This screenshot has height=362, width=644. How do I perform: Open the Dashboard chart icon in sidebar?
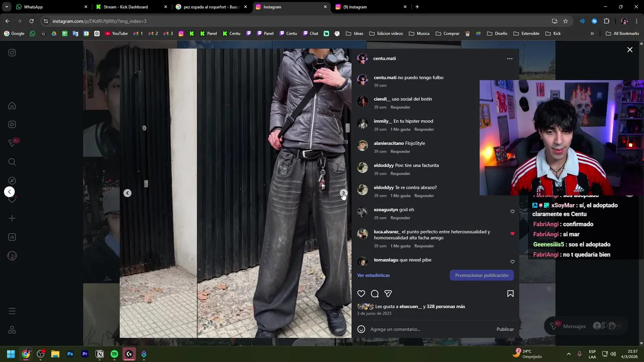coord(12,237)
